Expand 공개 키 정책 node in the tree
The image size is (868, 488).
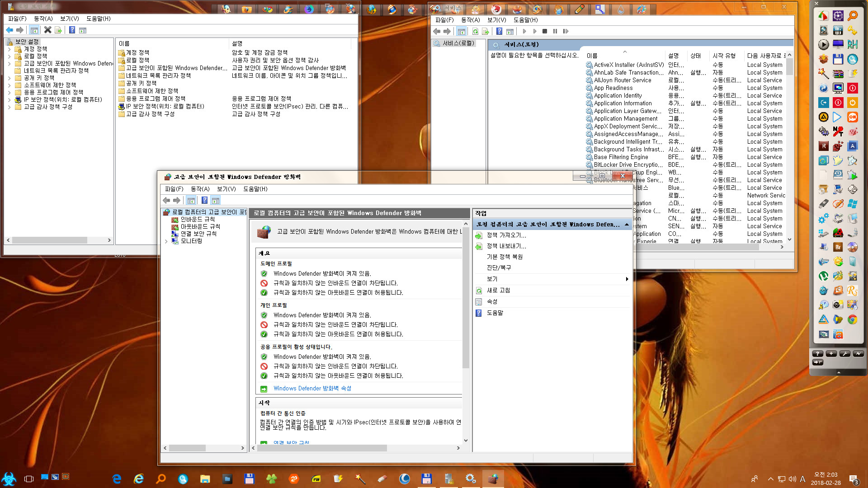click(9, 78)
